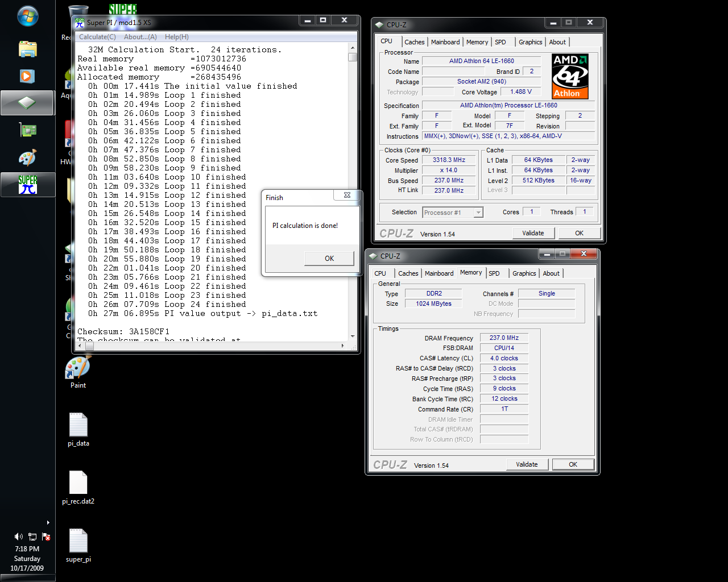Viewport: 728px width, 582px height.
Task: Open About tab in the lower CPU-Z window
Action: tap(551, 273)
